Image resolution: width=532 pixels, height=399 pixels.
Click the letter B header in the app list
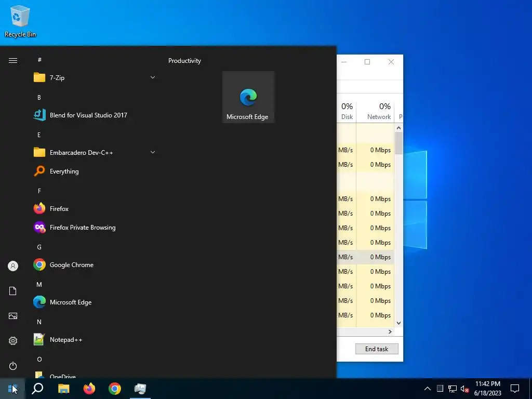pos(39,97)
